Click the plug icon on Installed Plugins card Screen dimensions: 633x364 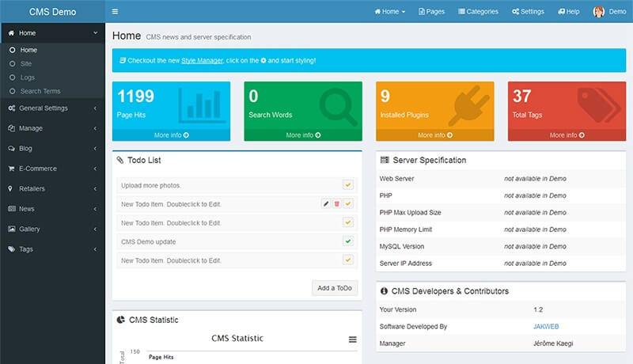click(469, 105)
